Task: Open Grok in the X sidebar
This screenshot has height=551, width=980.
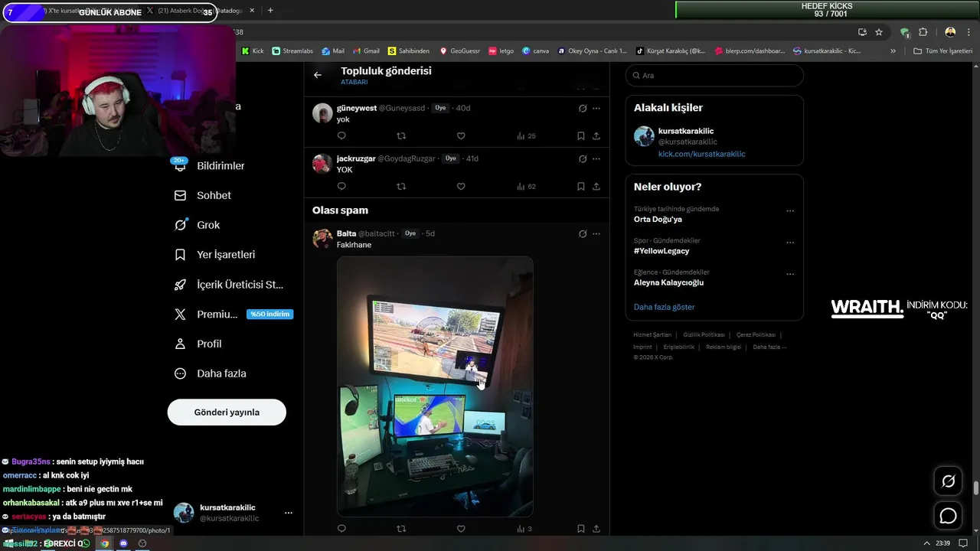Action: 198,225
